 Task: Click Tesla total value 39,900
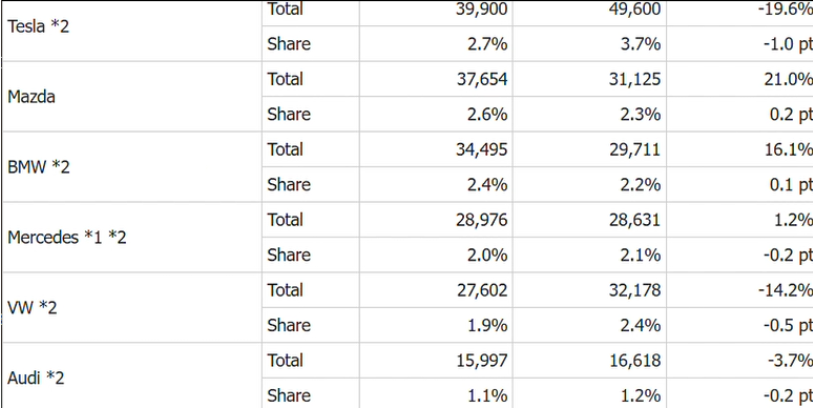[x=482, y=9]
